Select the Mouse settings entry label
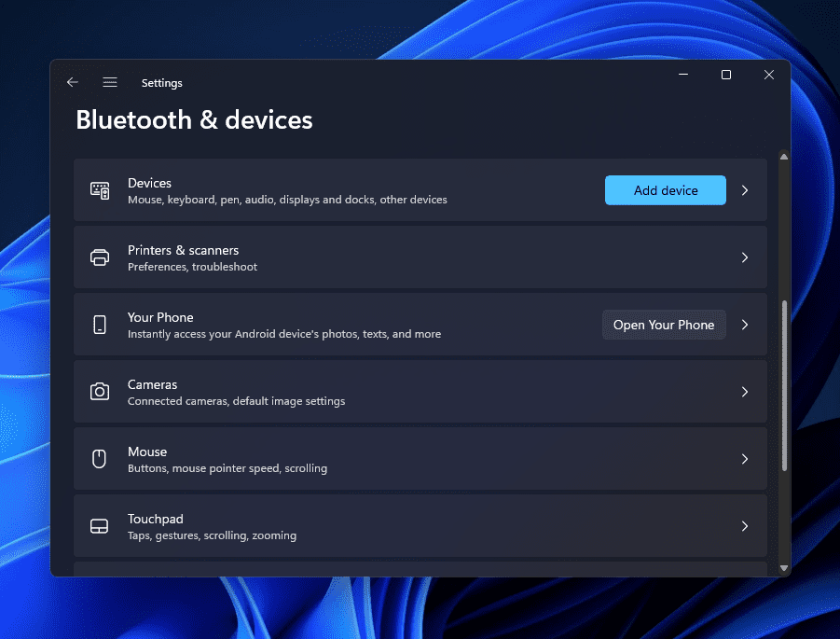The image size is (840, 639). (147, 451)
